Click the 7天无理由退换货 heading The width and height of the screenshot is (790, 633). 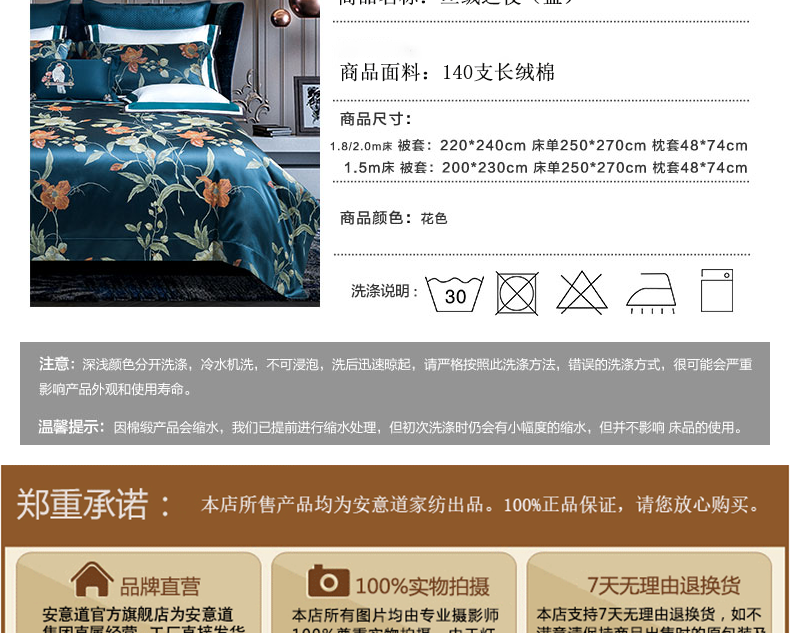664,586
